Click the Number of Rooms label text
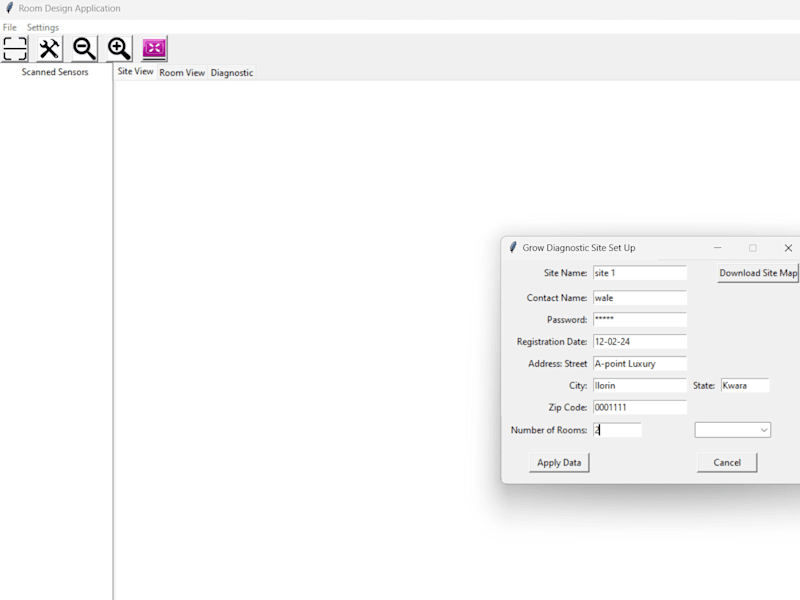Viewport: 800px width, 600px height. (x=549, y=430)
